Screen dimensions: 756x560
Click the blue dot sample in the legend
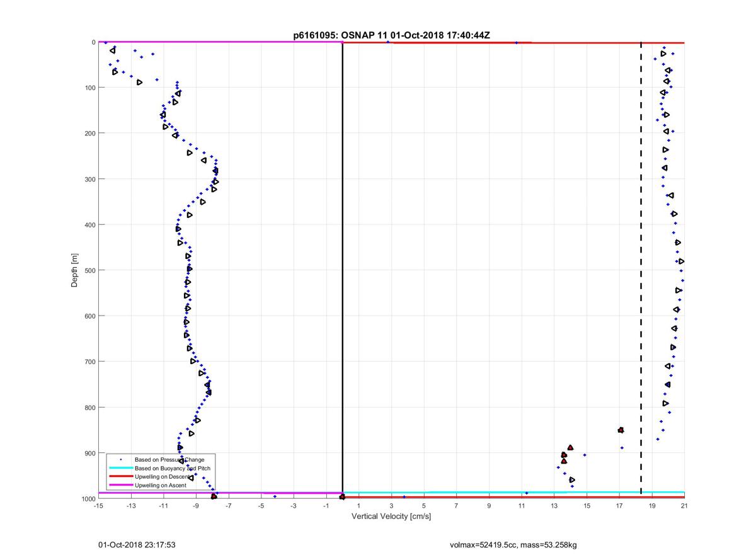[120, 460]
